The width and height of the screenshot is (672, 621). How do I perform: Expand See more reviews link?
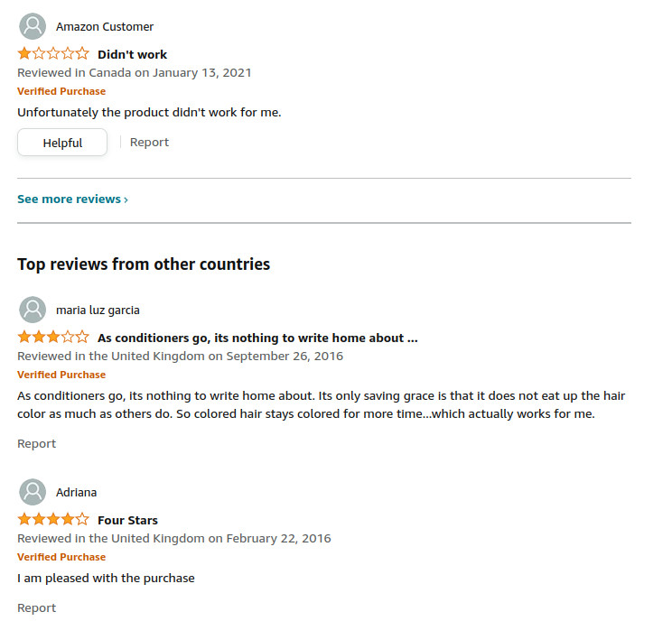(72, 199)
